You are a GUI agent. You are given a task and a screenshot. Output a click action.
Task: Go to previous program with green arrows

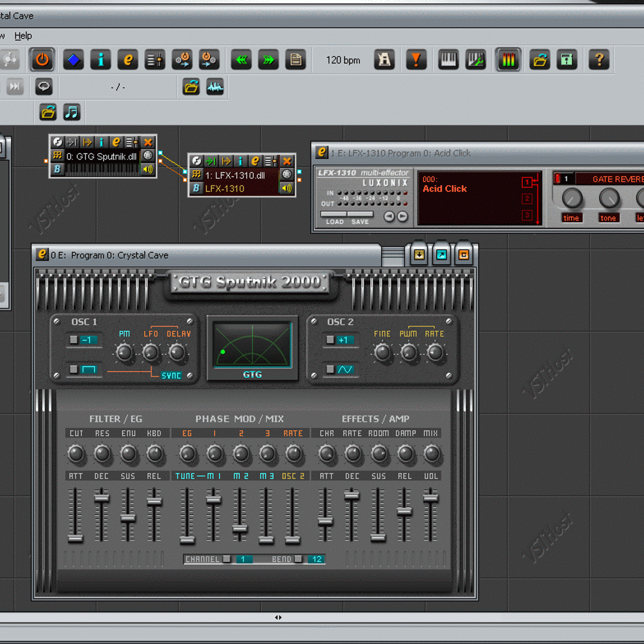tap(242, 60)
